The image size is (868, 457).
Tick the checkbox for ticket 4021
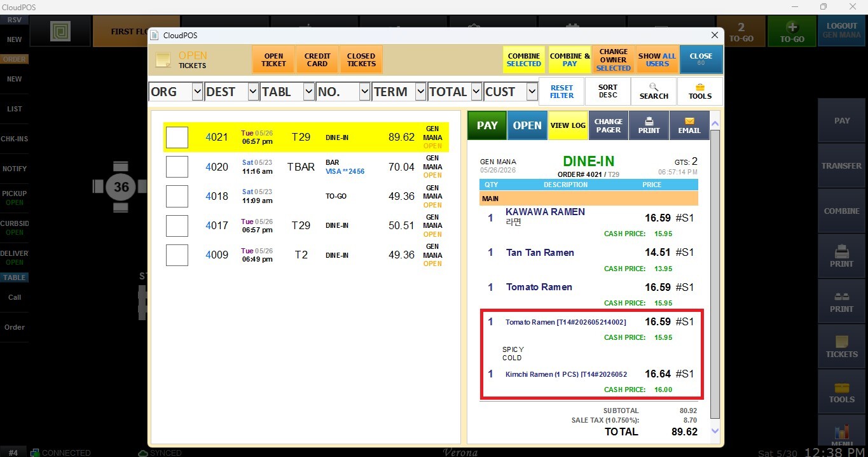point(177,137)
